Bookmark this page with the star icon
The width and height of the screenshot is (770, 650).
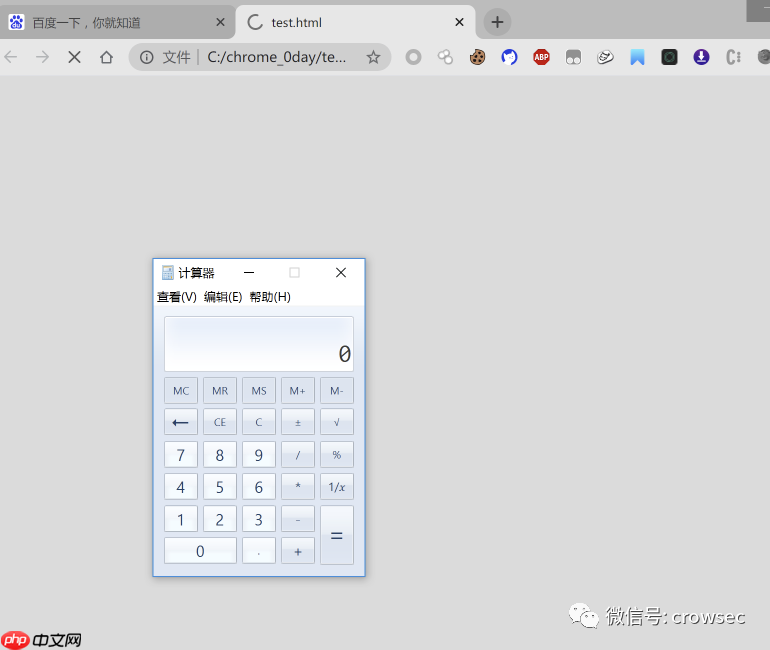click(373, 57)
